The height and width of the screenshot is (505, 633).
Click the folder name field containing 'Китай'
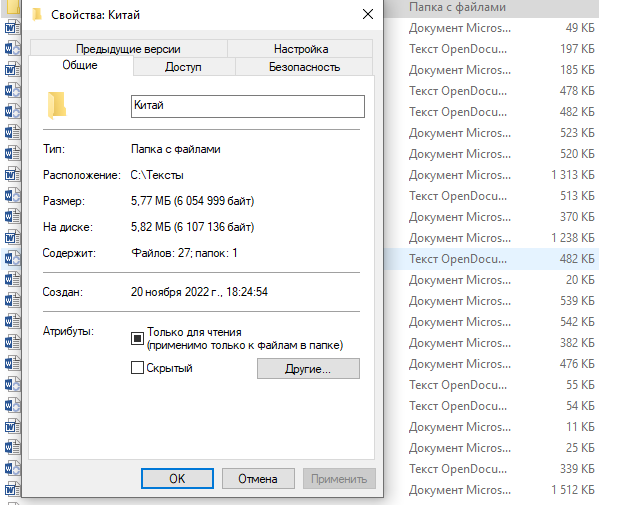(248, 106)
